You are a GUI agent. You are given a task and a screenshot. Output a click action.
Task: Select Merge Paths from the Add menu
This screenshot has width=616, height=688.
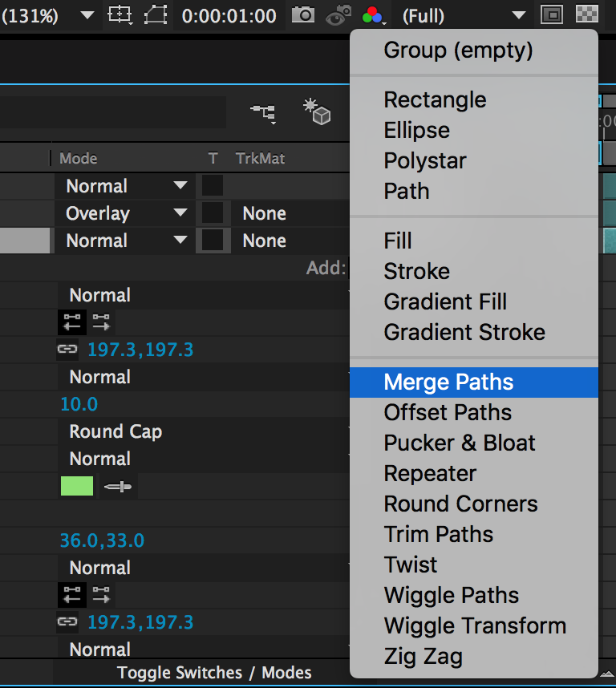click(x=474, y=382)
